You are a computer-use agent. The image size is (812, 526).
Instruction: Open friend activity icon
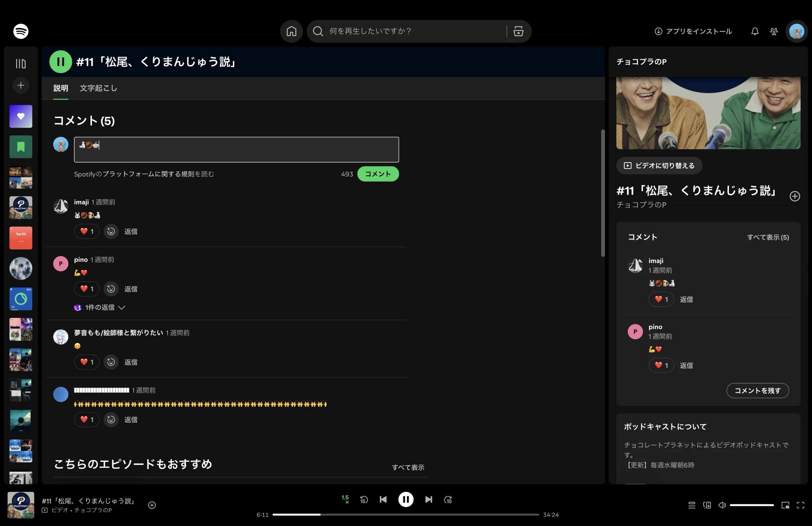pos(774,32)
